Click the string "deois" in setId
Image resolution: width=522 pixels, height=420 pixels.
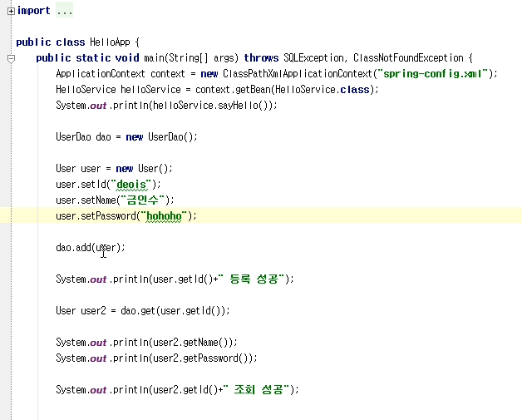tap(131, 185)
